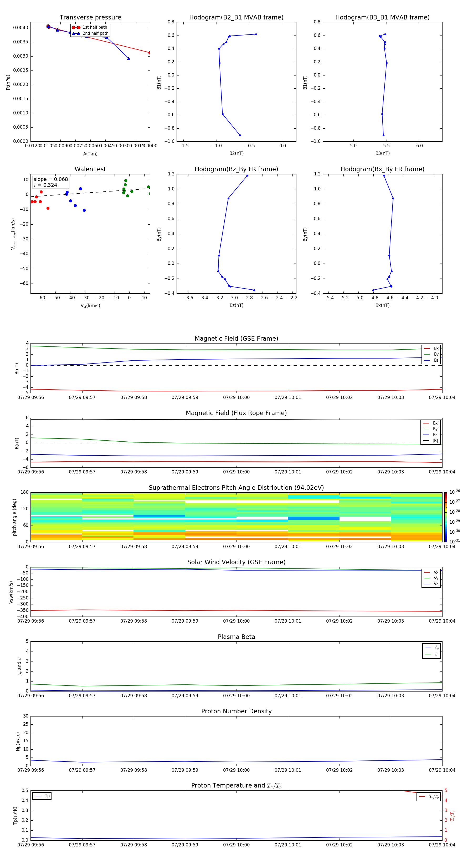Click the "Bx'" legend entry in Flux Rope plot

(x=431, y=423)
